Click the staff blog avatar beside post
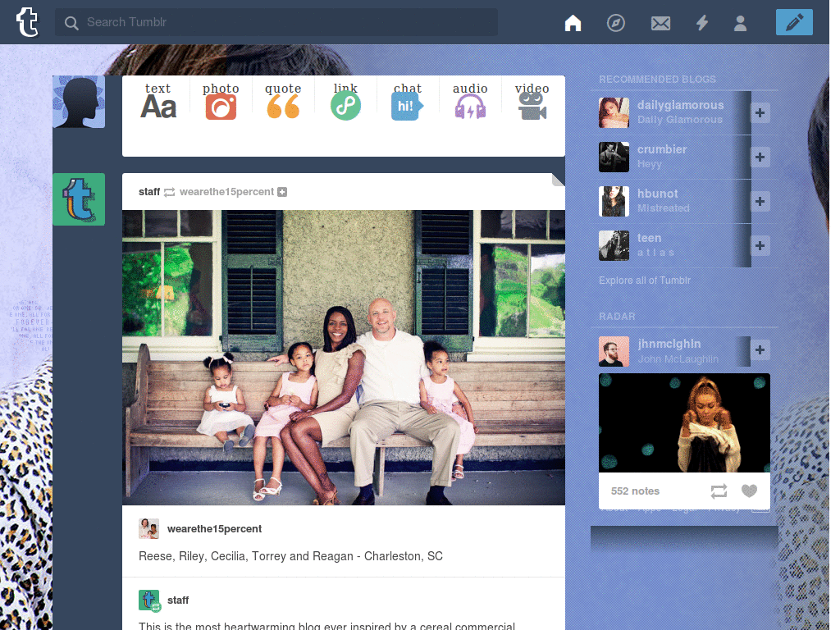The height and width of the screenshot is (630, 840). point(79,199)
